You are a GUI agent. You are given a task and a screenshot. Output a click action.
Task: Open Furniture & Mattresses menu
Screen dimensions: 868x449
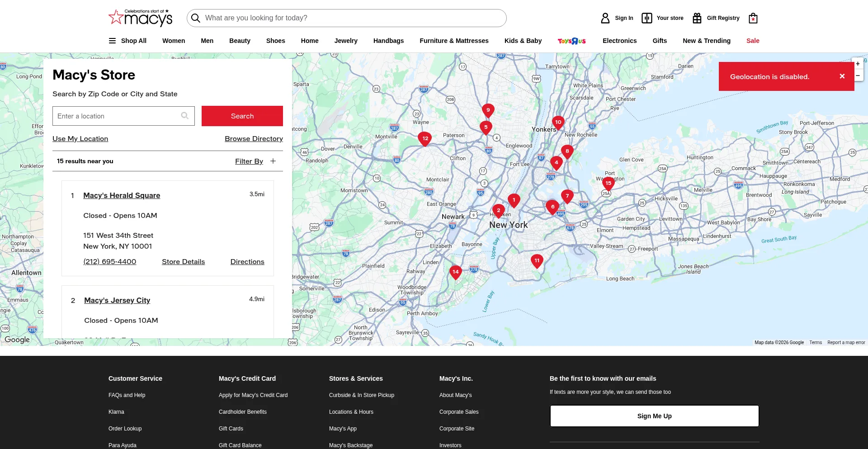[454, 41]
